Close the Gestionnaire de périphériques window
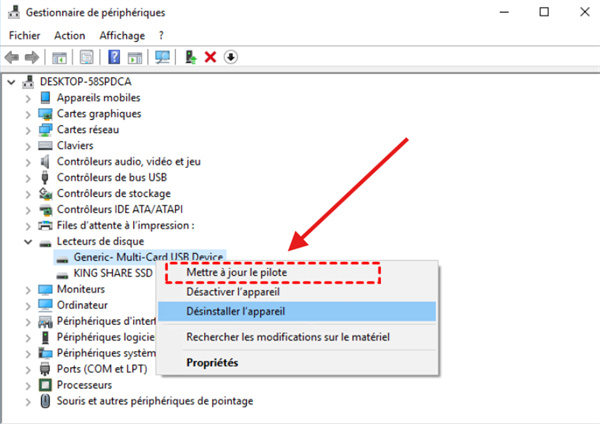The width and height of the screenshot is (600, 424). pyautogui.click(x=584, y=12)
